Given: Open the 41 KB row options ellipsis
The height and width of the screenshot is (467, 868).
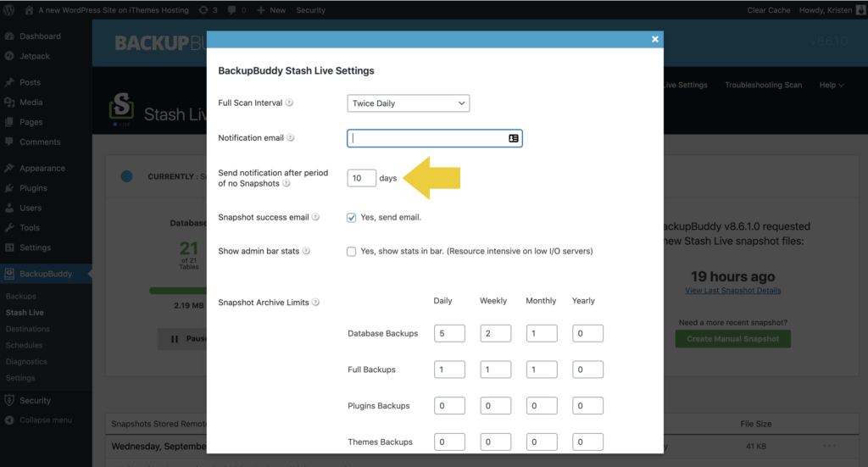Looking at the screenshot, I should pos(829,446).
